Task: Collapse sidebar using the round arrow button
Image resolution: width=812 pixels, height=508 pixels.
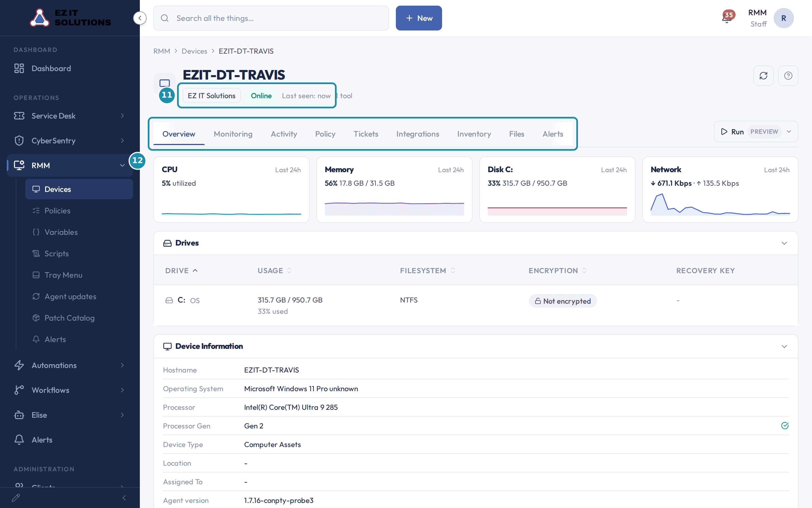Action: click(x=140, y=18)
